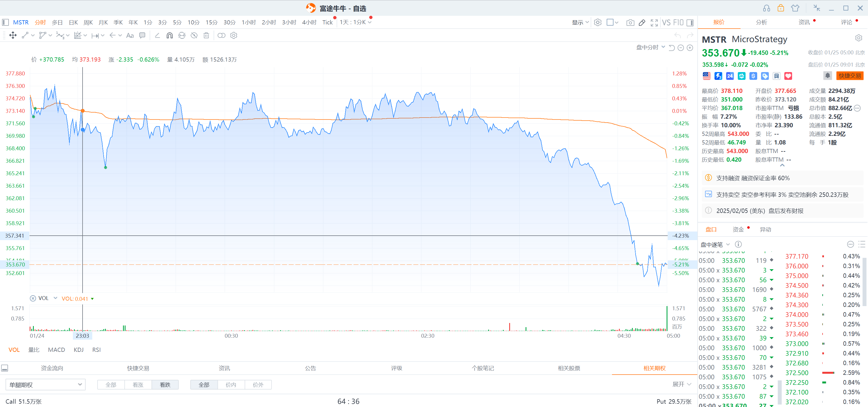Screen dimensions: 868x407
Task: Open the 资金 capital tab
Action: (x=738, y=230)
